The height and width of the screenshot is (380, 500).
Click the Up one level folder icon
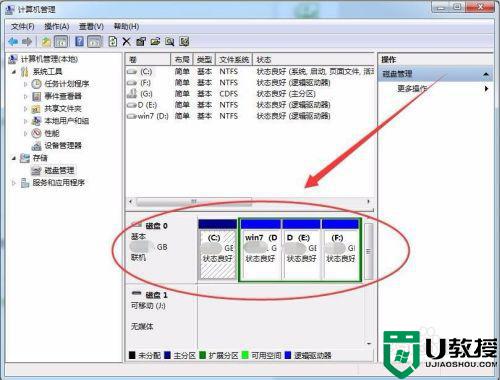pos(46,42)
